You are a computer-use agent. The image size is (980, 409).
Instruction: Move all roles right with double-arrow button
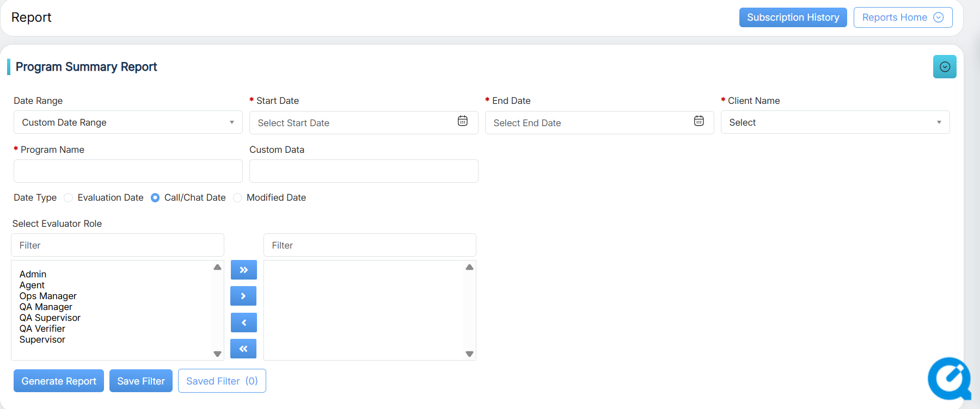pos(243,270)
